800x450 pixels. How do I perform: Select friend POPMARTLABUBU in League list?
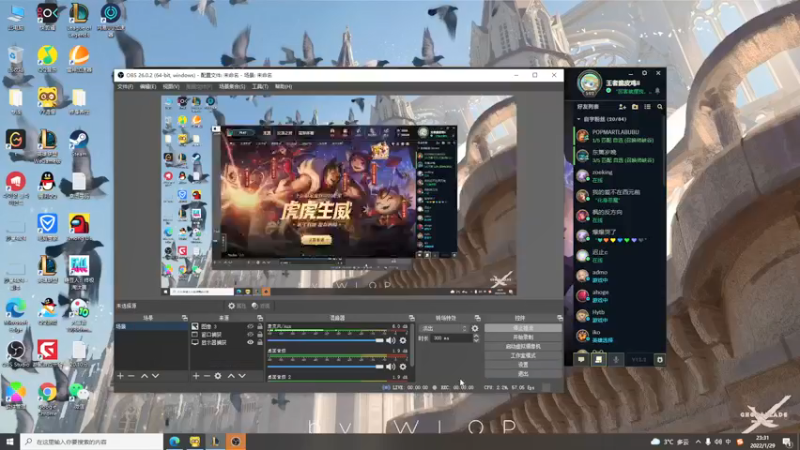tap(620, 136)
